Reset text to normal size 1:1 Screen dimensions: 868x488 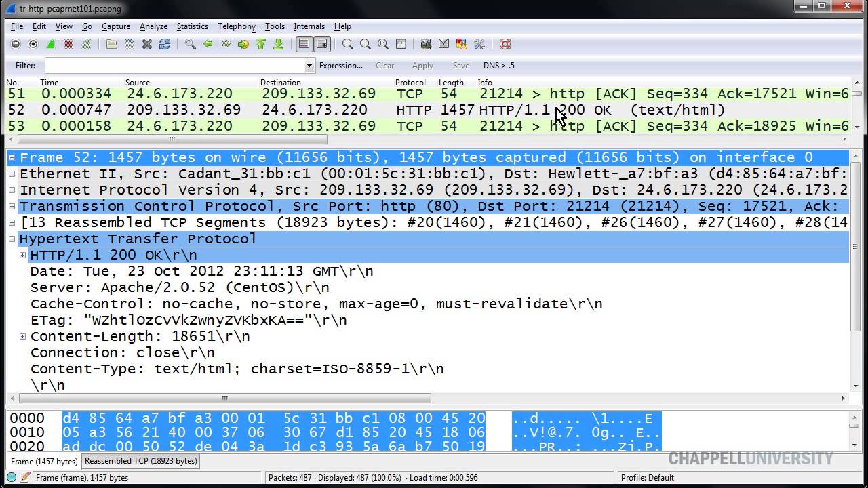click(383, 44)
